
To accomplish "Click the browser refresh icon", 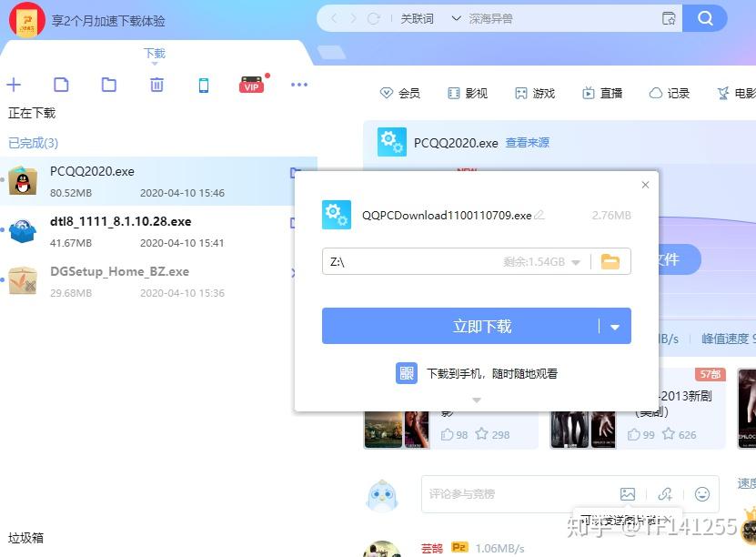I will [374, 19].
